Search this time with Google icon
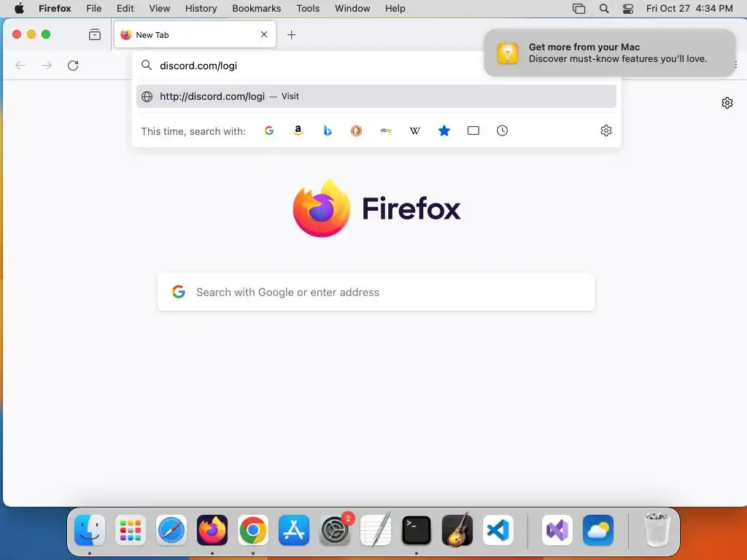 click(x=269, y=131)
